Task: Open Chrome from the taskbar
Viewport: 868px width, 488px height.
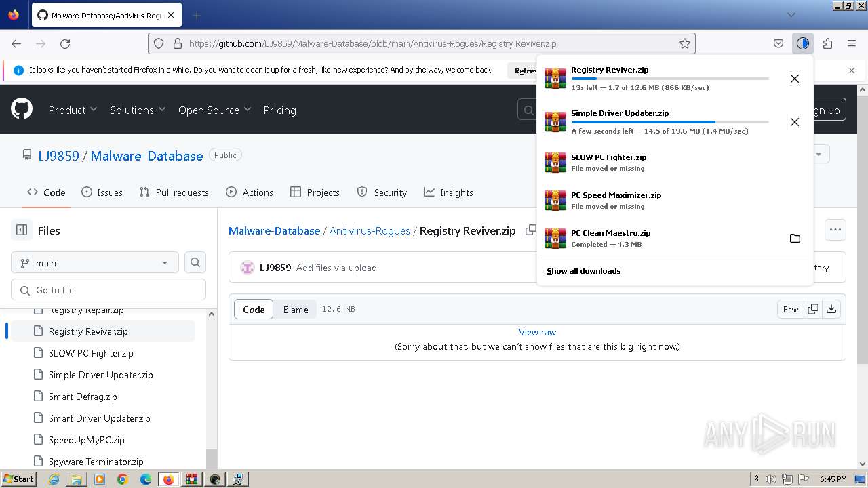Action: [x=123, y=479]
